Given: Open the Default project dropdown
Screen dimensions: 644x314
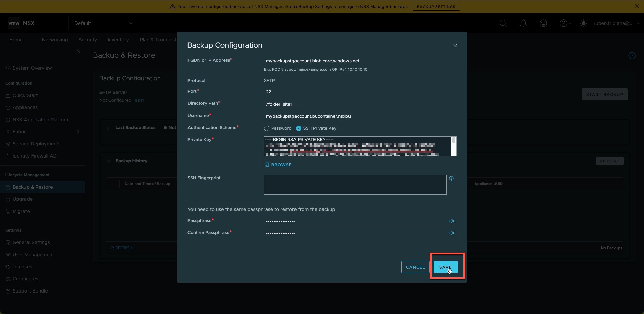Looking at the screenshot, I should (104, 23).
